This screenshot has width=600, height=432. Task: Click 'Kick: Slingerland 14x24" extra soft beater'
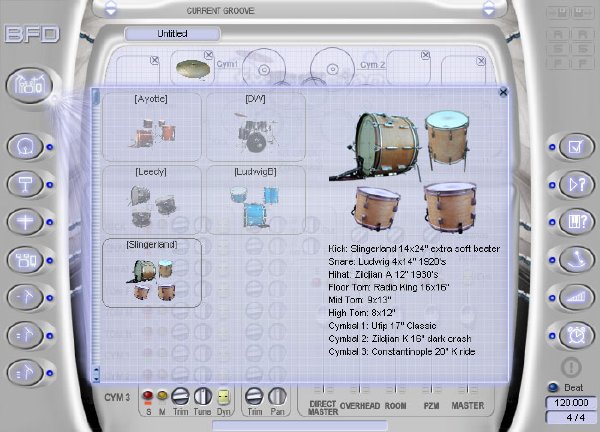click(414, 249)
